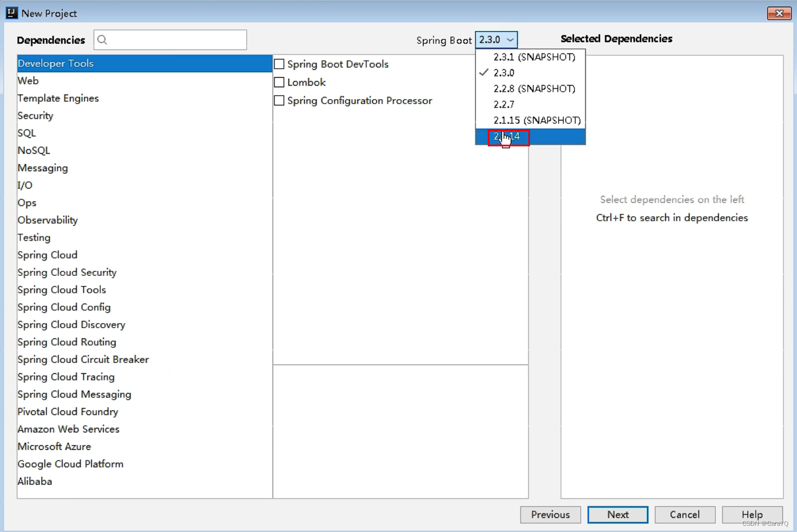Click the Next button

click(x=618, y=515)
